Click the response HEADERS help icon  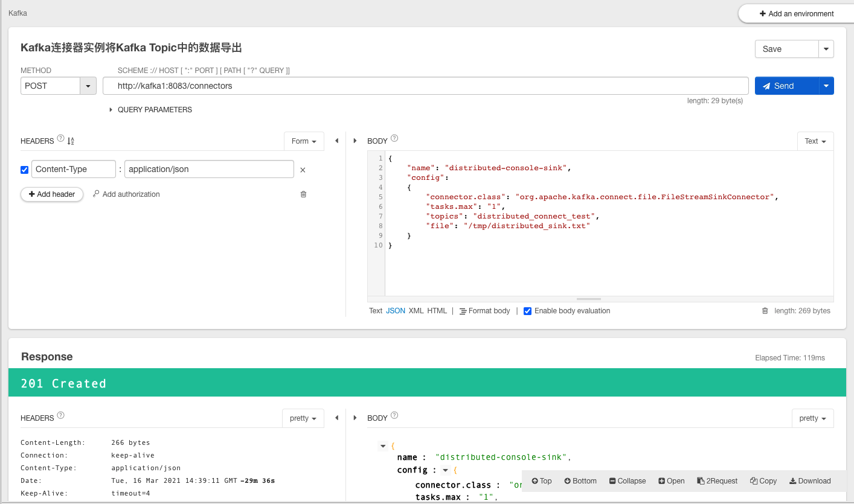pyautogui.click(x=60, y=416)
